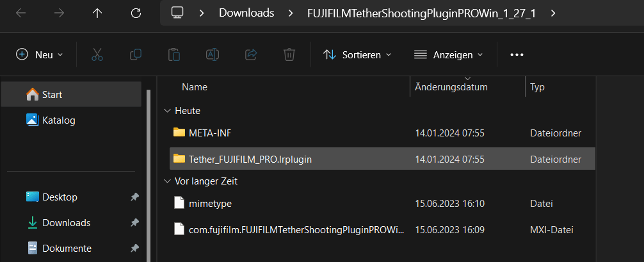This screenshot has height=262, width=644.
Task: Click the Cut scissors icon
Action: [x=97, y=54]
